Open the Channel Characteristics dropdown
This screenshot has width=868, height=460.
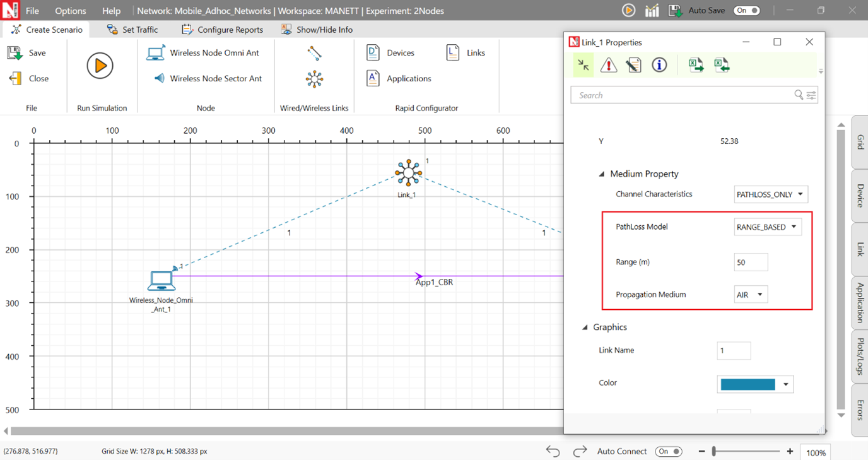pyautogui.click(x=771, y=194)
